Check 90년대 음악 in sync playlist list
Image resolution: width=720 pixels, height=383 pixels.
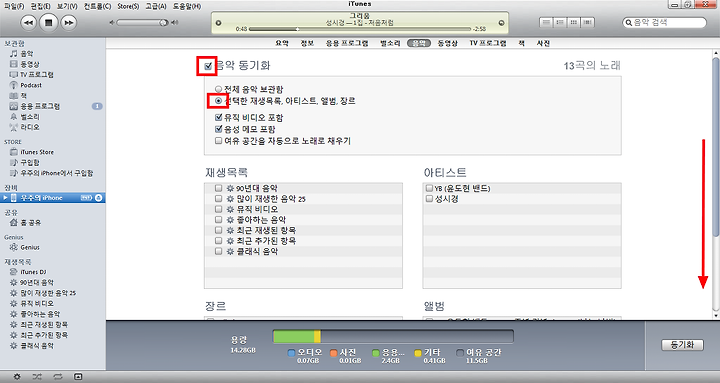[x=219, y=188]
